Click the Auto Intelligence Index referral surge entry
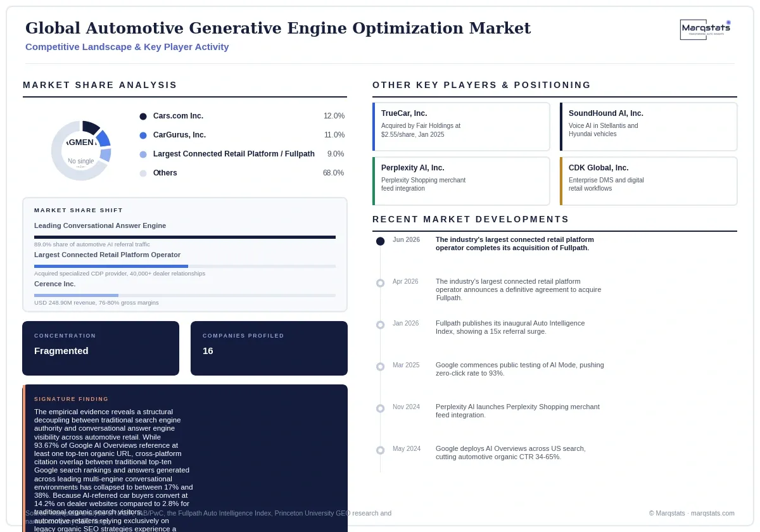Image resolution: width=760 pixels, height=532 pixels. (510, 327)
